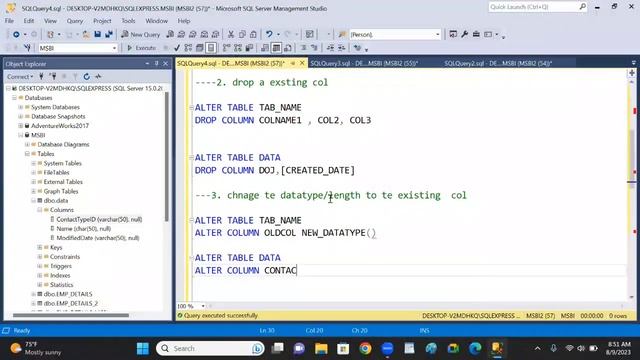Click the Activity Monitor icon in Object Explorer
This screenshot has width=640, height=360.
[x=98, y=76]
